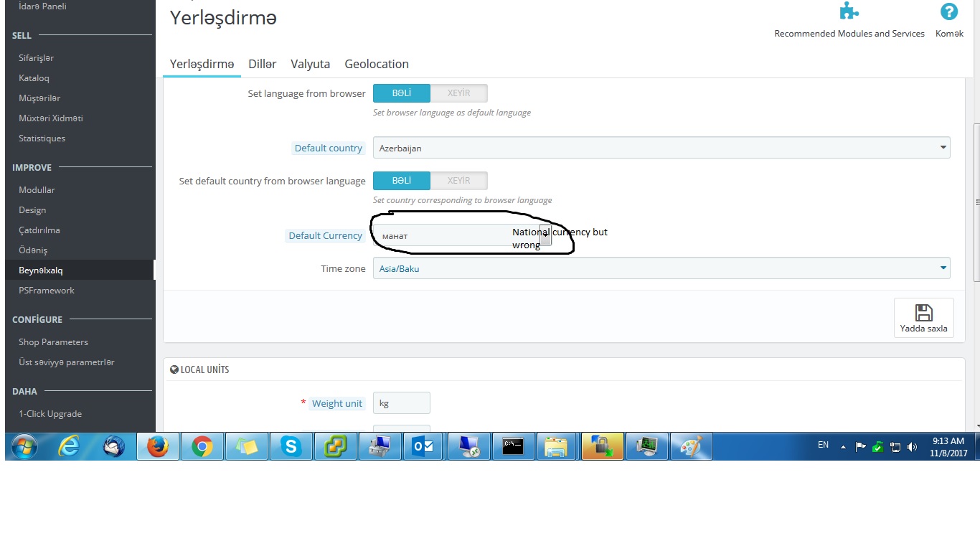The image size is (980, 551).
Task: Click the Weight unit input field
Action: [x=402, y=403]
